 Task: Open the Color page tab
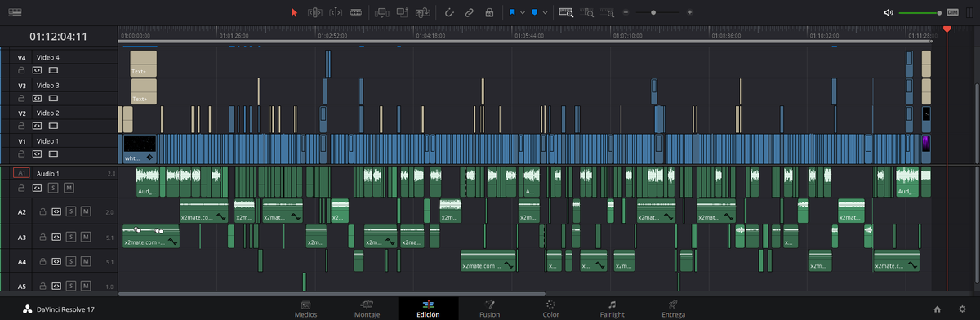point(551,309)
